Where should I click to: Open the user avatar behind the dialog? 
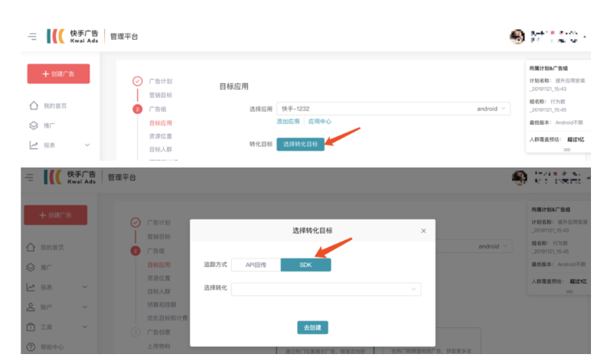[x=519, y=177]
